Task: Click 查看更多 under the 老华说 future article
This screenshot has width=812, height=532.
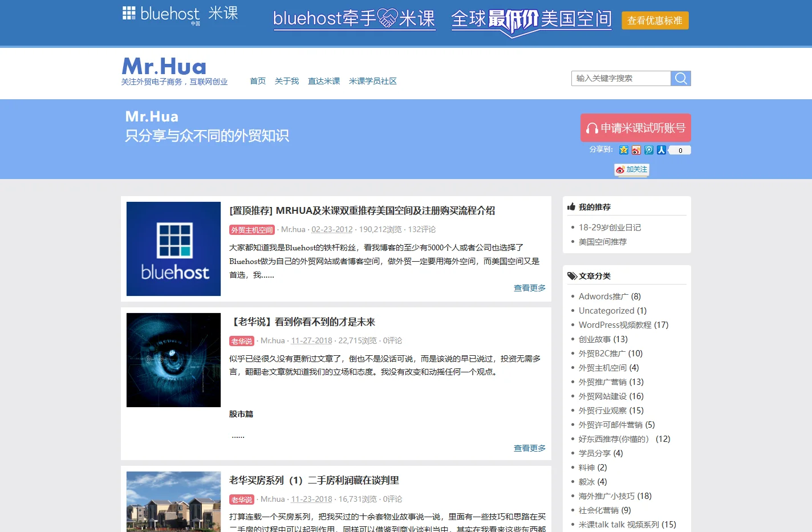Action: pyautogui.click(x=530, y=448)
